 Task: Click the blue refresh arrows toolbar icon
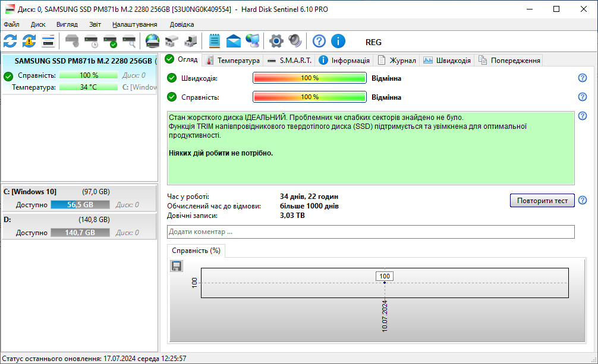pos(10,41)
